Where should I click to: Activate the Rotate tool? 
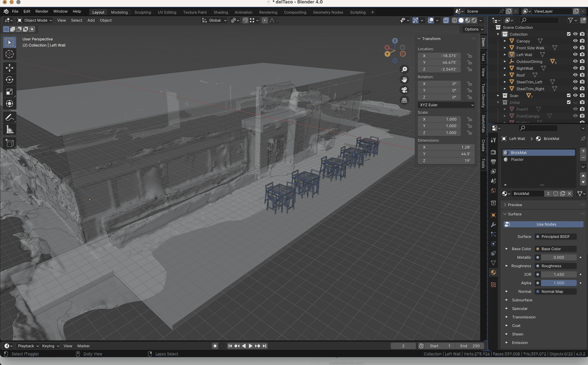9,80
